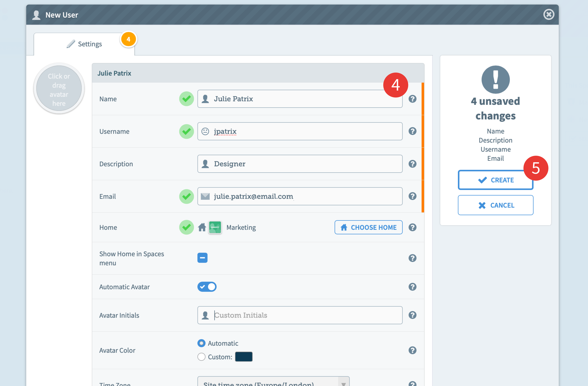Click 'Username' in unsaved changes list
Viewport: 588px width, 386px height.
tap(495, 149)
